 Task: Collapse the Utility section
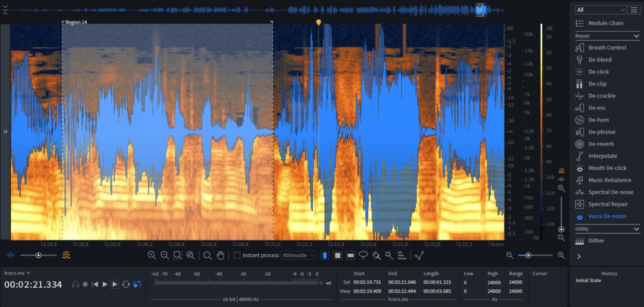pos(636,229)
